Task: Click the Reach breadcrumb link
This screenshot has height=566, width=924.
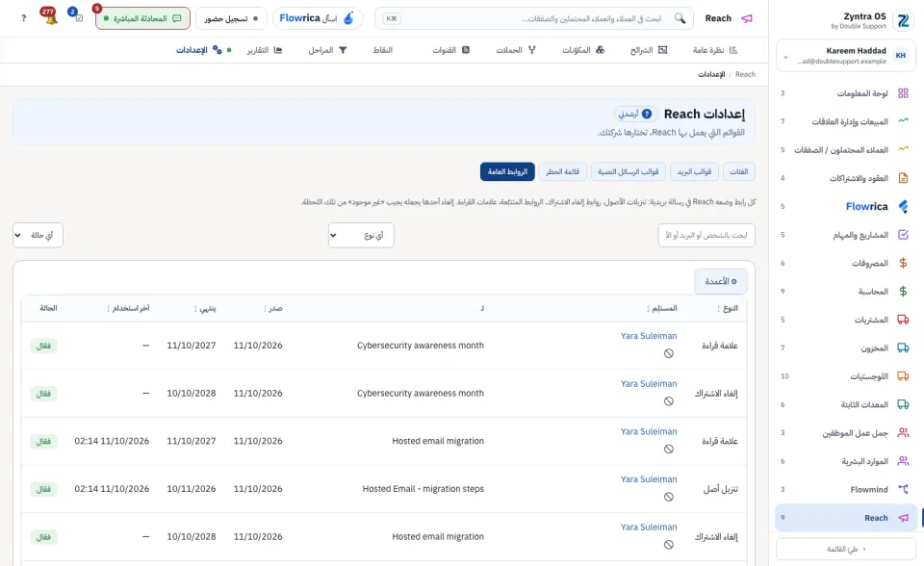Action: click(x=745, y=74)
